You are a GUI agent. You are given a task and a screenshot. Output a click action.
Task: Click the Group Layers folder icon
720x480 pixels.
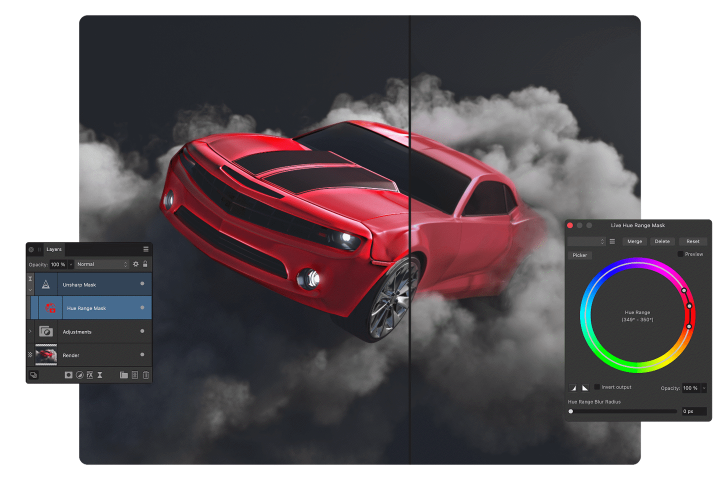[x=124, y=375]
